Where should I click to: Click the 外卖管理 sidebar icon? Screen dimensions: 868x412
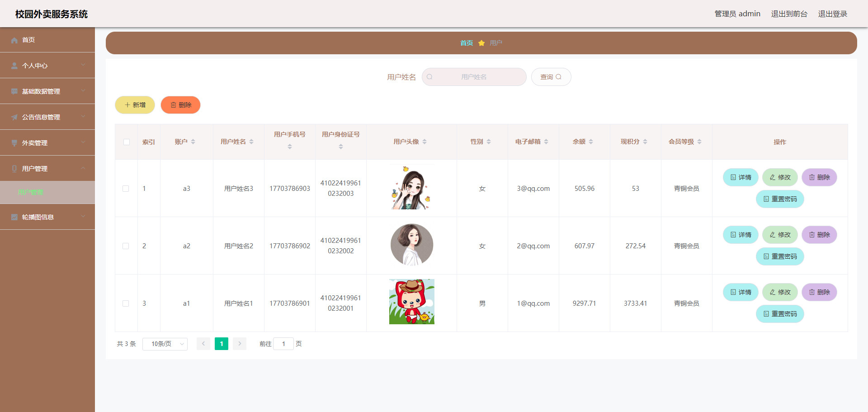point(14,143)
